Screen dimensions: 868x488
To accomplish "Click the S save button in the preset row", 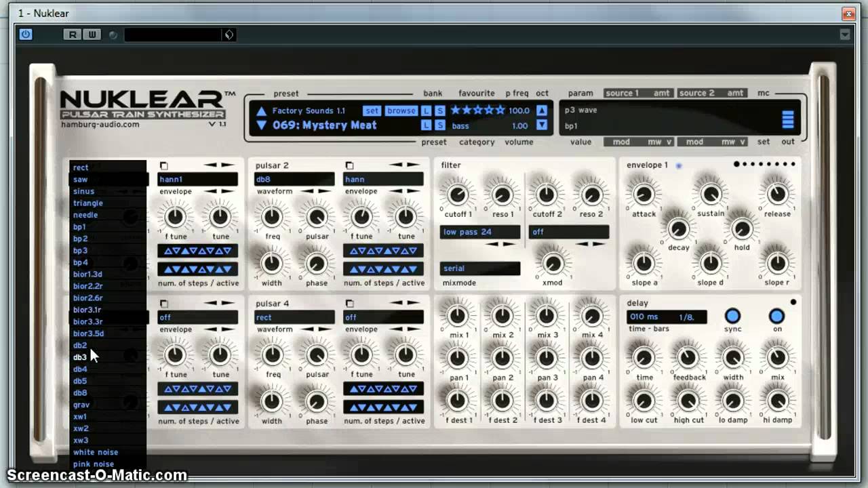I will (x=440, y=125).
